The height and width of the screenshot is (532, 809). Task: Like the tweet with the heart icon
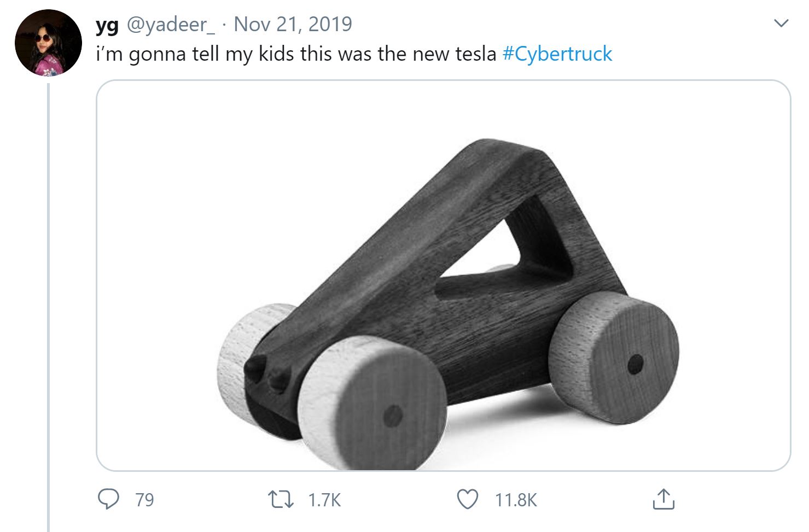(x=467, y=499)
